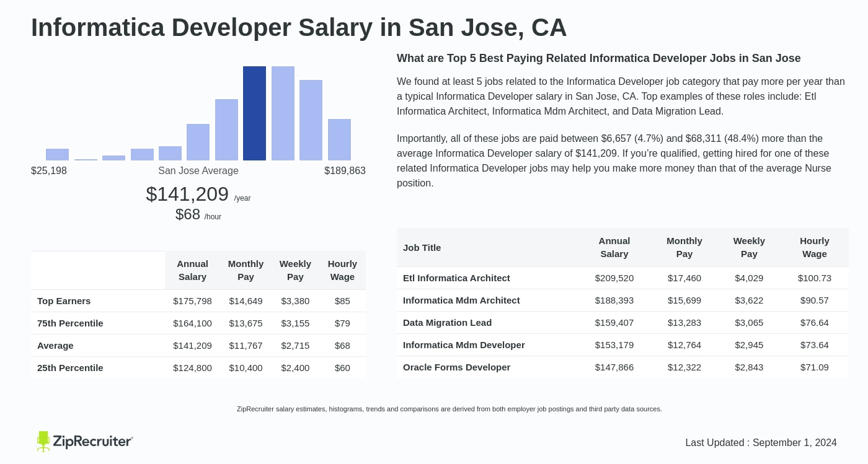Click the $68 per hour figure
Viewport: 868px width, 464px height.
click(x=198, y=214)
